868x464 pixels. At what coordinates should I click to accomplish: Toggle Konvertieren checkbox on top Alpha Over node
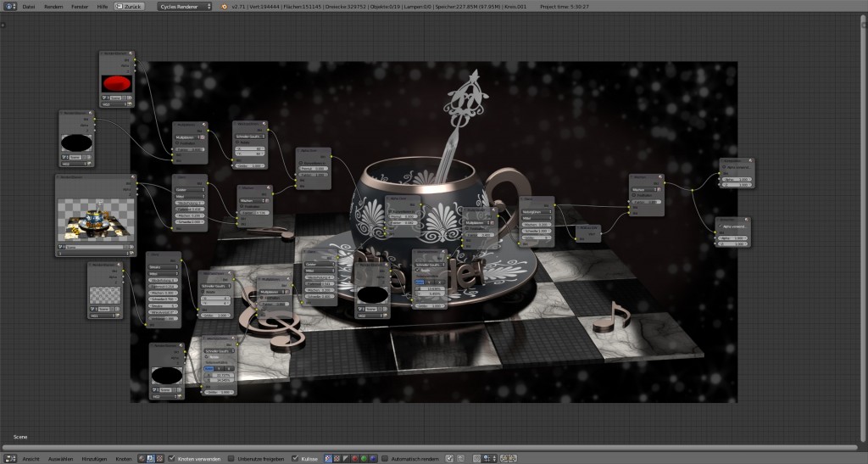click(301, 163)
